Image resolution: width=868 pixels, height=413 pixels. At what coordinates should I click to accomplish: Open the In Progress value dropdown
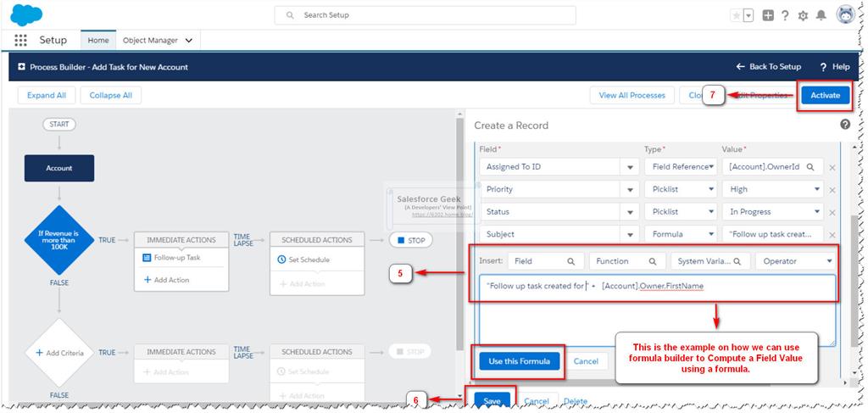[773, 212]
